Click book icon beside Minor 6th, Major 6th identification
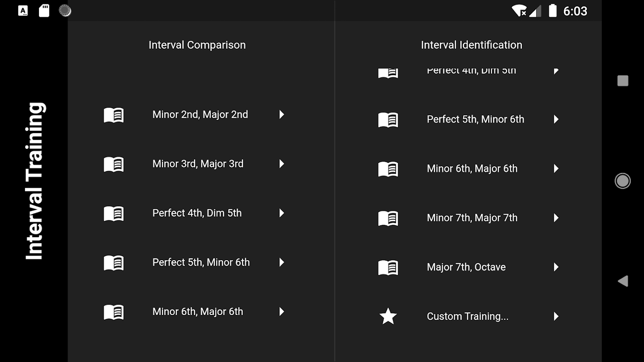644x362 pixels. pyautogui.click(x=388, y=169)
